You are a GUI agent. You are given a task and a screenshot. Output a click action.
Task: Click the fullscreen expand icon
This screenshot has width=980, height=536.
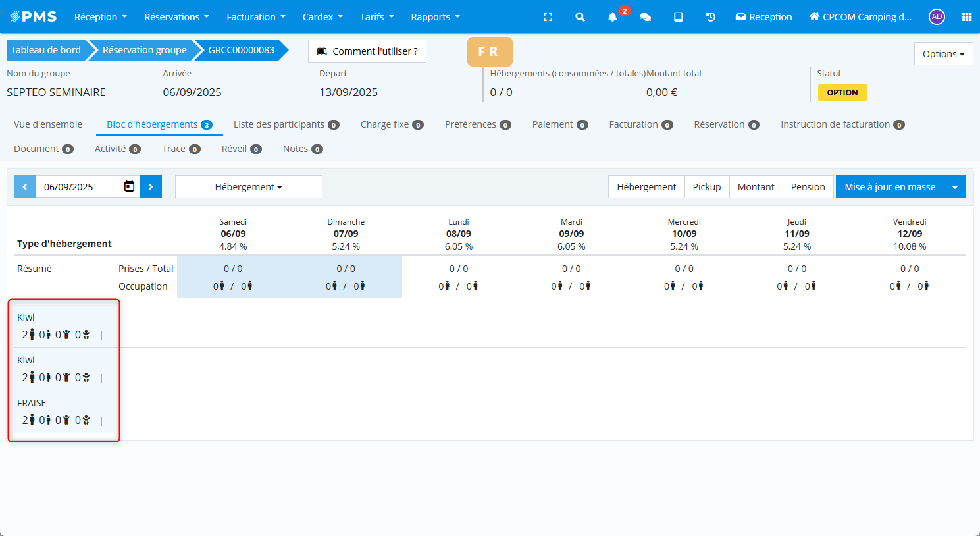548,17
